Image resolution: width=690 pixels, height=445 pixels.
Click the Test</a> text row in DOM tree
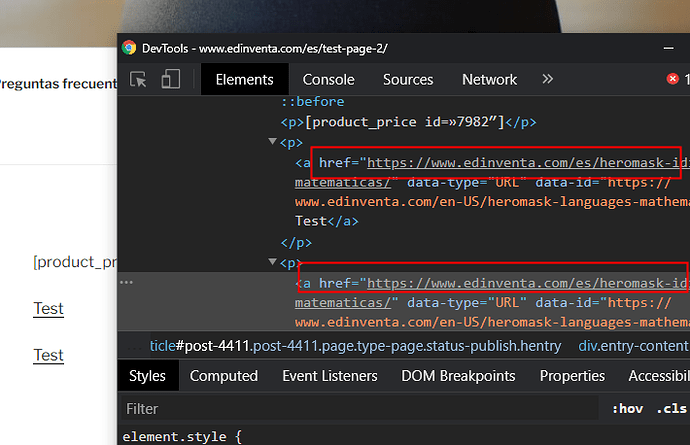coord(327,221)
